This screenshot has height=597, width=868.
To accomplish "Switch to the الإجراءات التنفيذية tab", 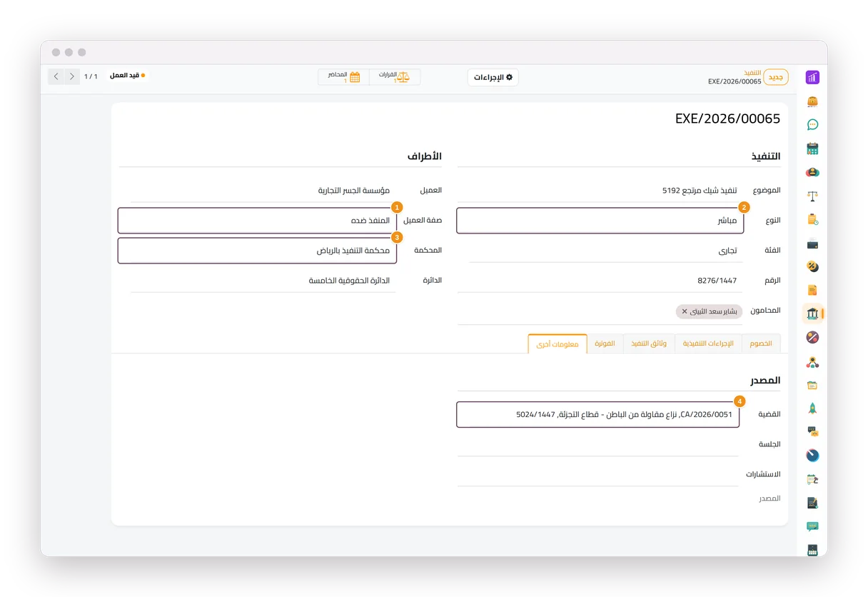I will click(708, 343).
